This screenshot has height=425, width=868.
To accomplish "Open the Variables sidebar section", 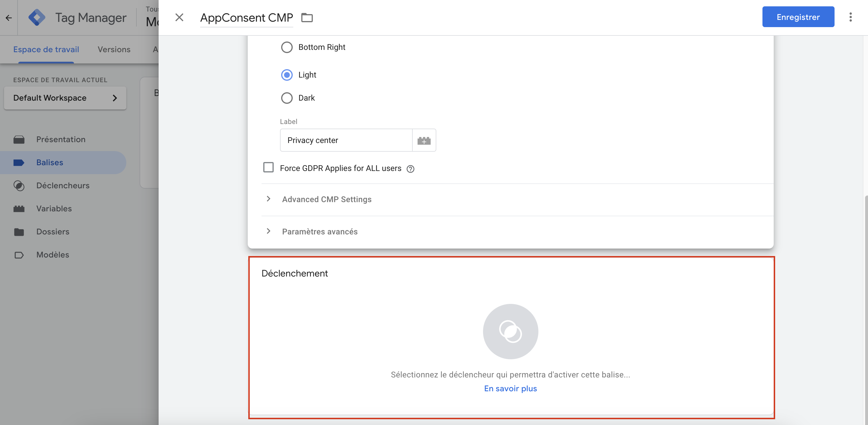I will pyautogui.click(x=54, y=209).
